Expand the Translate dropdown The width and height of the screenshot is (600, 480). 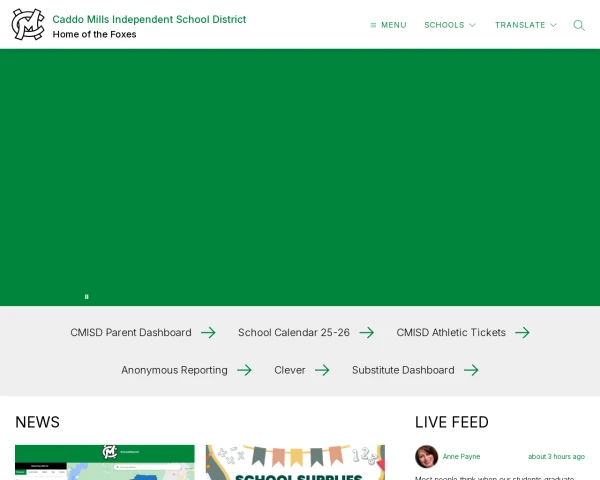click(526, 25)
